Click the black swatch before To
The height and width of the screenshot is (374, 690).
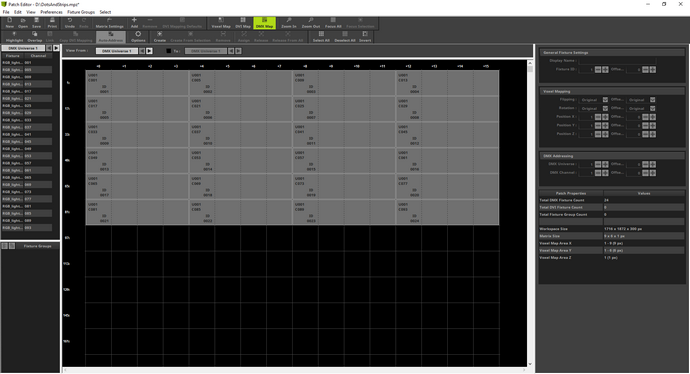point(169,51)
